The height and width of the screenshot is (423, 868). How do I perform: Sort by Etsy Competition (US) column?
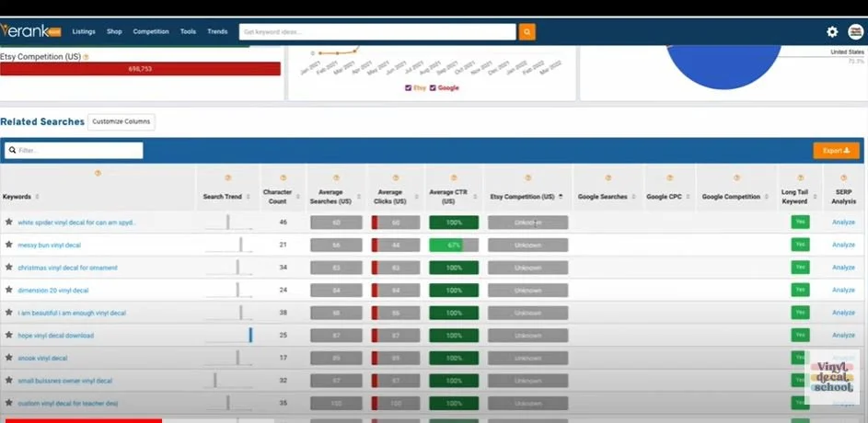pyautogui.click(x=561, y=197)
